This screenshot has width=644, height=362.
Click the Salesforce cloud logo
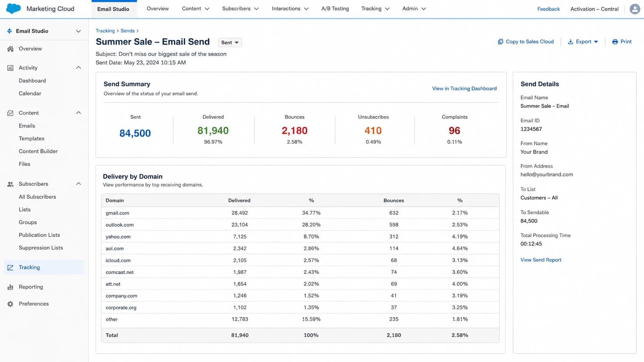pyautogui.click(x=13, y=8)
